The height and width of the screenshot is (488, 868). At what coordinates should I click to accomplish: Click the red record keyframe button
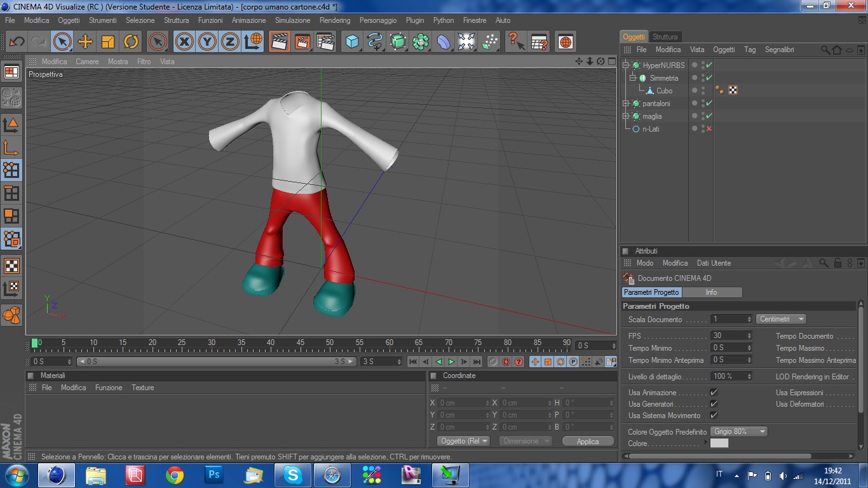click(506, 362)
